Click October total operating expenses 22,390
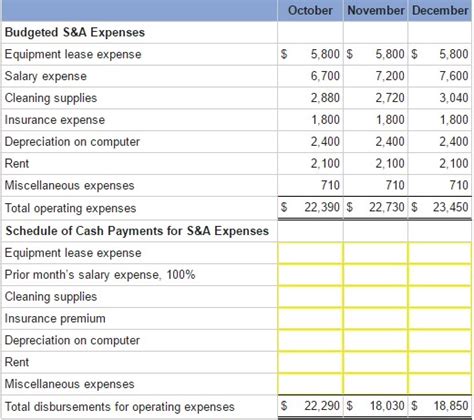Screen dimensions: 474x420 click(x=322, y=207)
